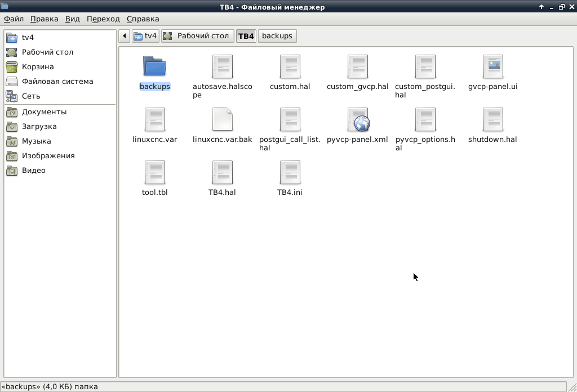Select the pyvcp_options.hal file icon
The image size is (577, 392).
pyautogui.click(x=425, y=119)
